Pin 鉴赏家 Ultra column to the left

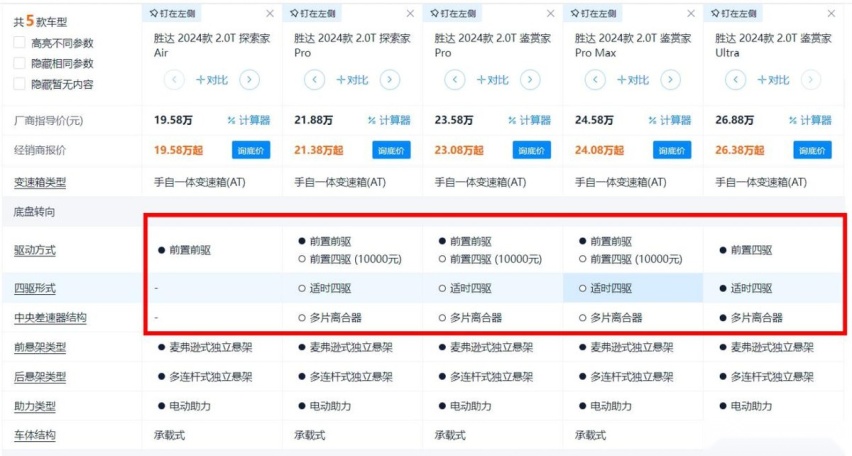pos(734,13)
